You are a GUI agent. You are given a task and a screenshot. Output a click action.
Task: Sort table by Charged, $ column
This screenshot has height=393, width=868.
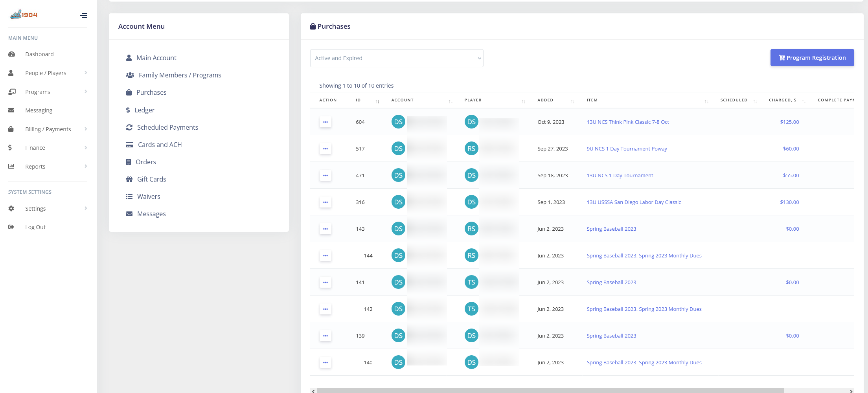click(787, 100)
